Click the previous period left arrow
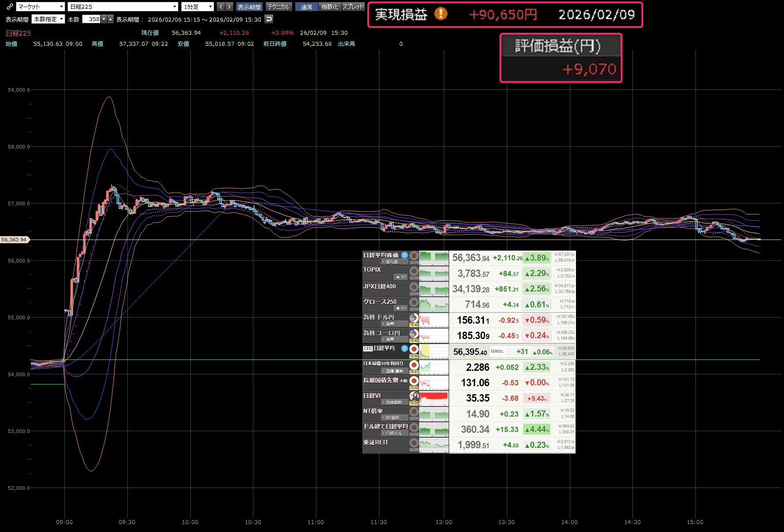Viewport: 784px width, 532px height. 221,7
